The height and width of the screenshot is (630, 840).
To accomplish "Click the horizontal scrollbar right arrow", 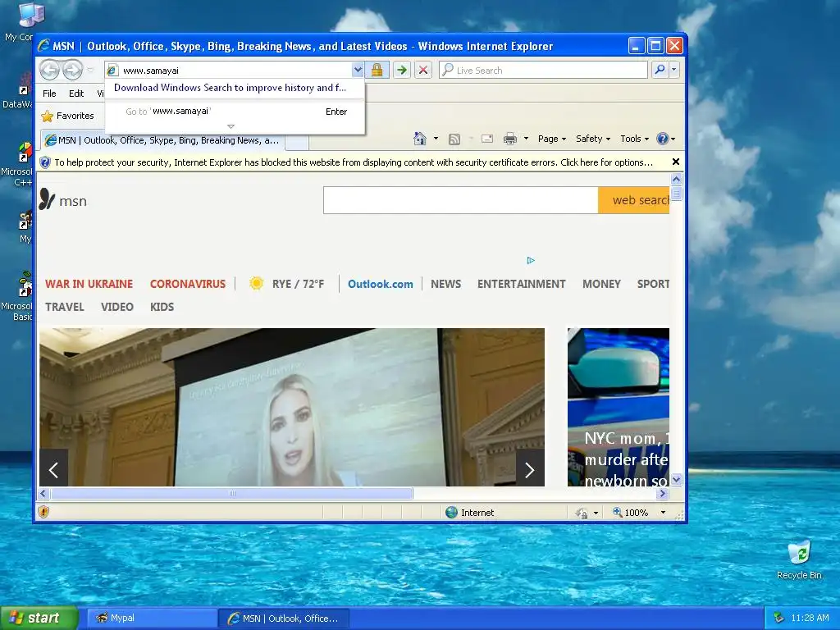I will tap(663, 493).
